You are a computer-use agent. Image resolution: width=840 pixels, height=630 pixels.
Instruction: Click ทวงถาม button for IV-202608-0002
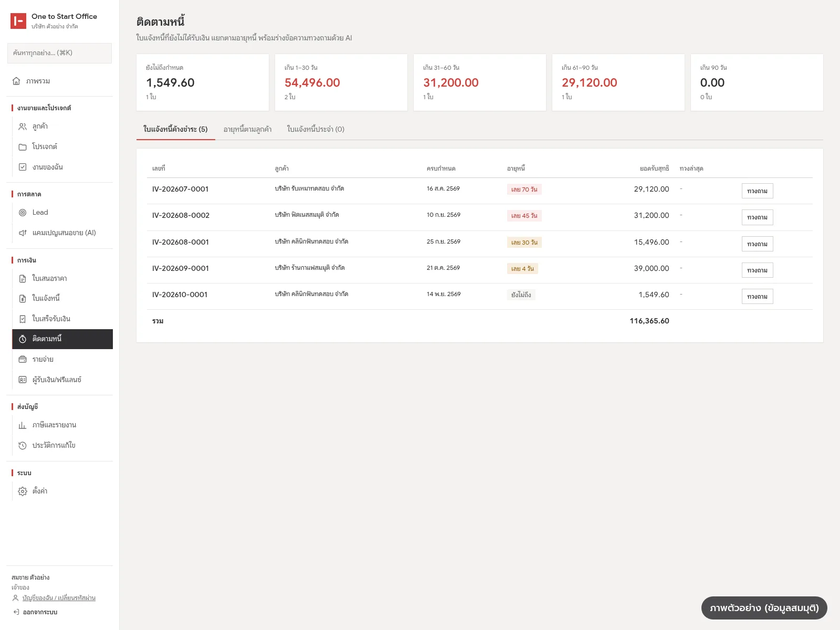[757, 217]
